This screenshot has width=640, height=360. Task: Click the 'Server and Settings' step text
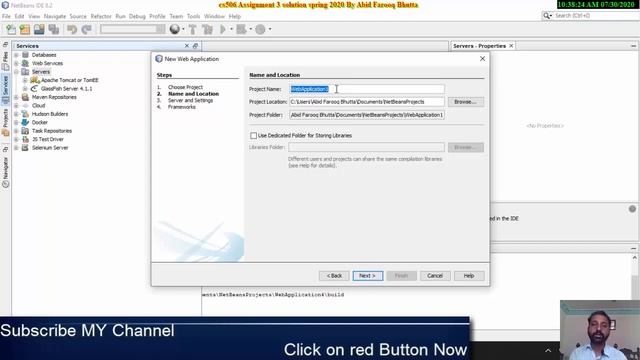coord(190,100)
